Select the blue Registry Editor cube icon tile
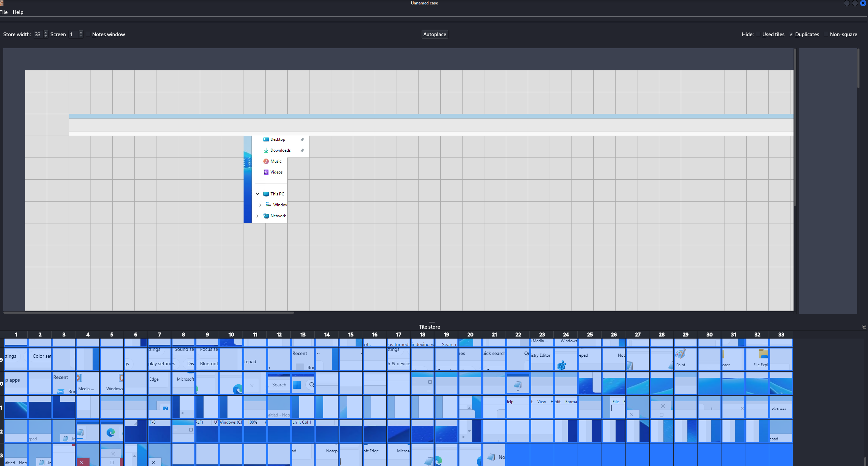Viewport: 868px width, 466px height. [566, 359]
